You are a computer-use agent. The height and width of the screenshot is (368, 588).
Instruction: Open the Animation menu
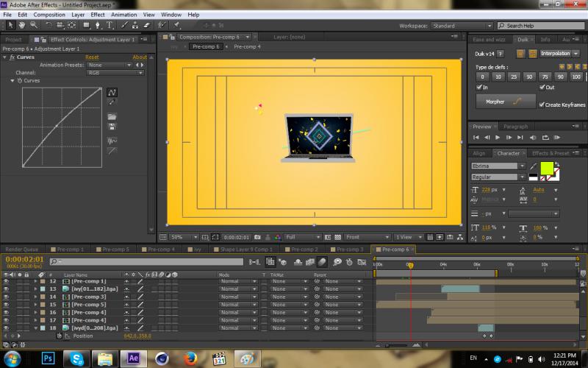[123, 14]
